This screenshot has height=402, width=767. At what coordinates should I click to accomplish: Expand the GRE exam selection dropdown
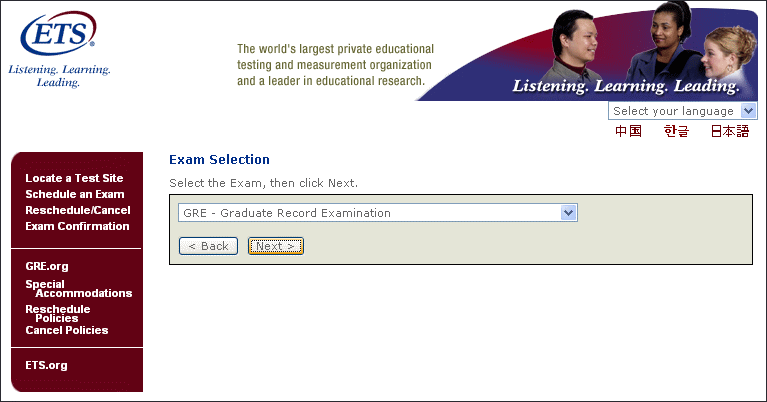(378, 213)
